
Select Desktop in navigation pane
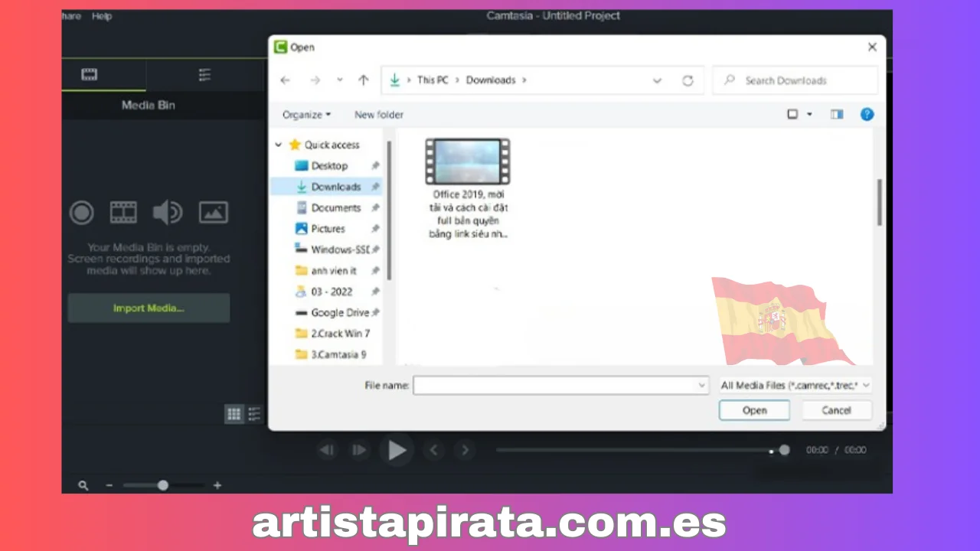pyautogui.click(x=329, y=166)
